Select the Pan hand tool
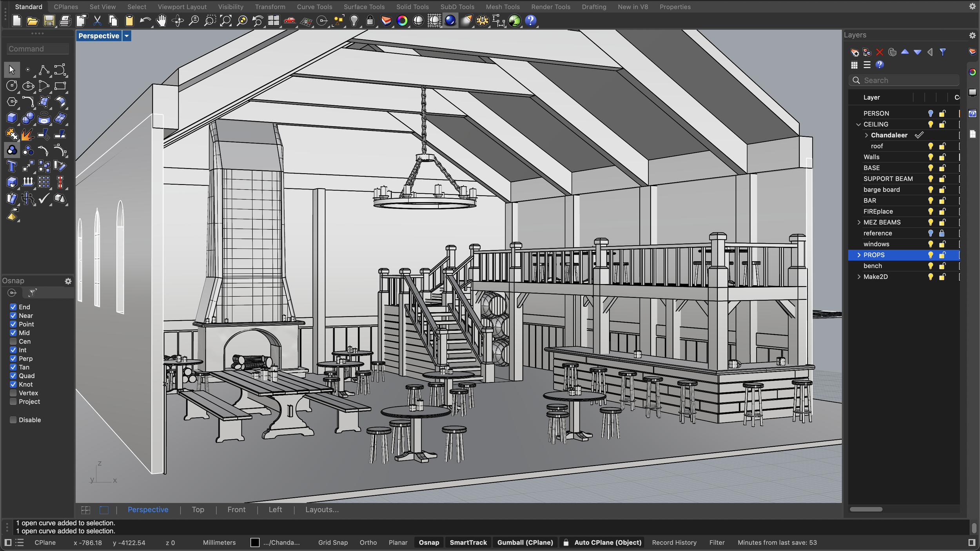 tap(161, 21)
